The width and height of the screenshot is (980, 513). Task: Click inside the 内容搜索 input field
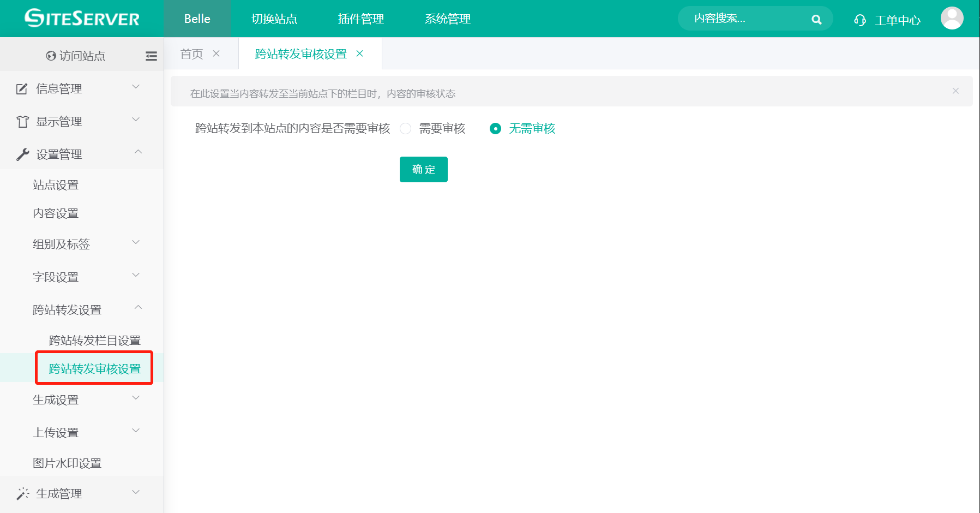click(742, 18)
